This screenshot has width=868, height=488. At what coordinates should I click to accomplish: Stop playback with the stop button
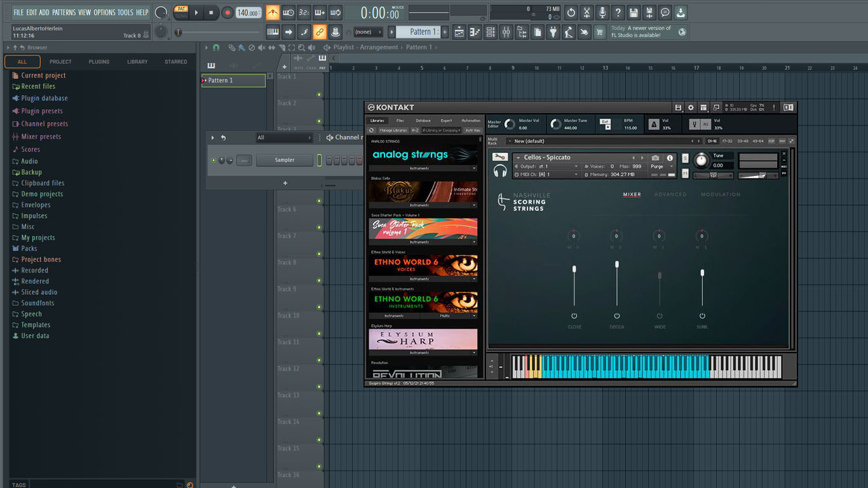(211, 12)
